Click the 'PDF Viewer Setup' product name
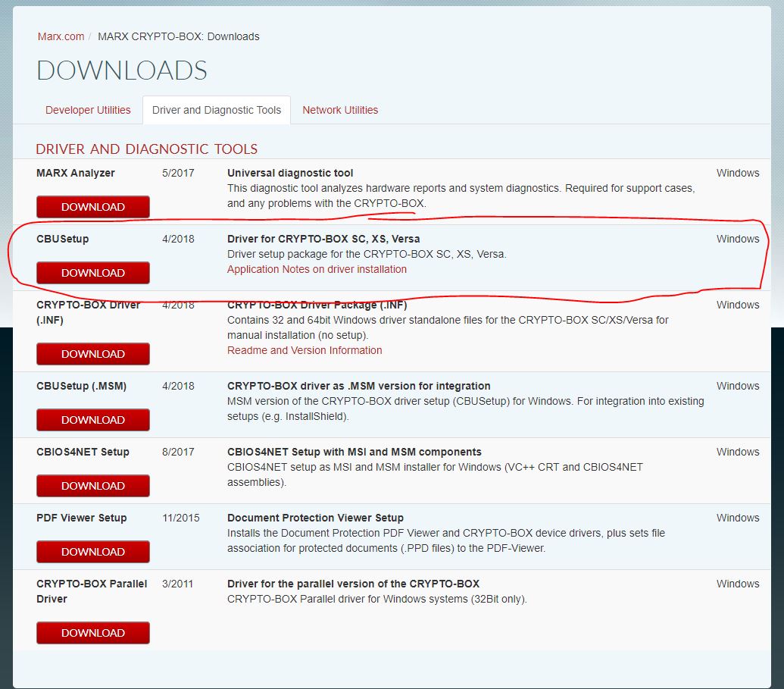784x689 pixels. [82, 518]
